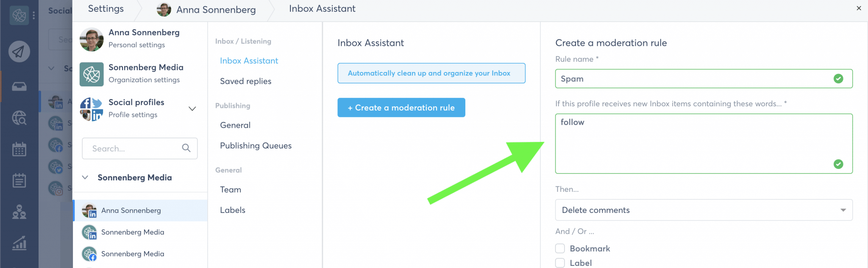Screen dimensions: 868x268
Task: Click Automatically clean up and organize your Inbox
Action: [431, 73]
